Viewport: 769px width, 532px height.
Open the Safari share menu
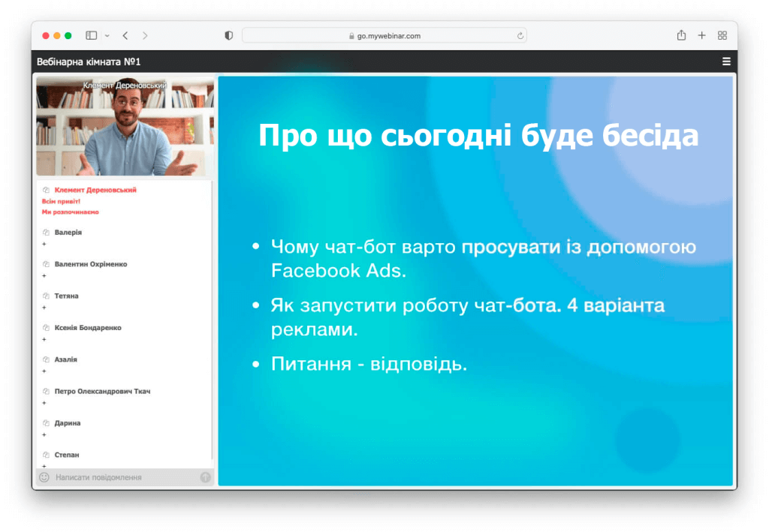pos(681,35)
